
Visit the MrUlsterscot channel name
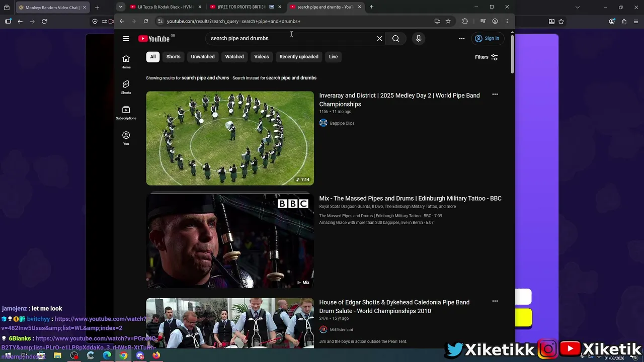(x=342, y=330)
